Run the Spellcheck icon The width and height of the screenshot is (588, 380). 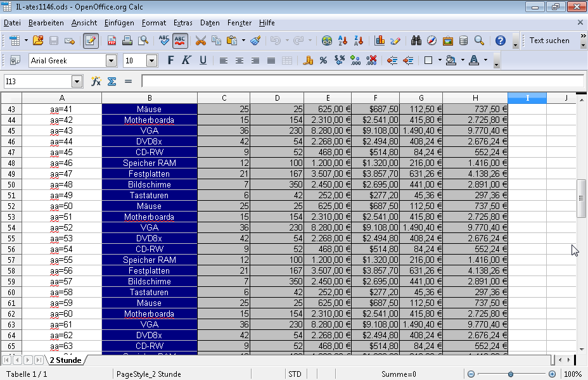(x=164, y=41)
